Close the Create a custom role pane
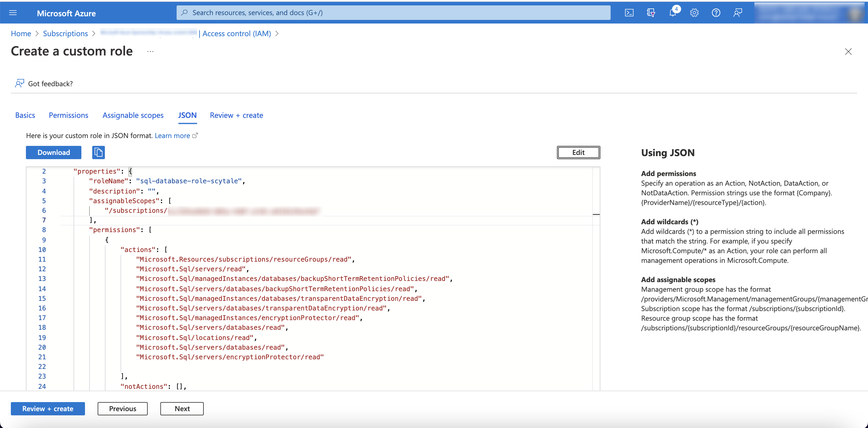Screen dimensions: 868x428 [848, 52]
